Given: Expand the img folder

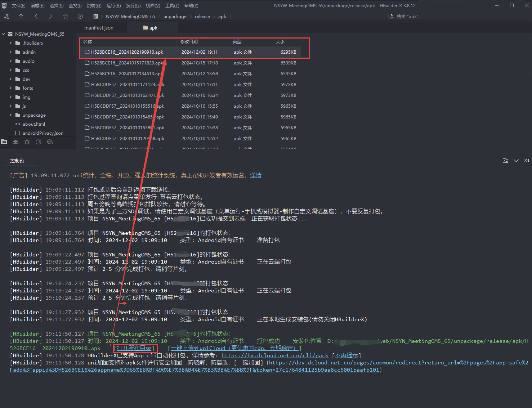Looking at the screenshot, I should click(x=10, y=97).
